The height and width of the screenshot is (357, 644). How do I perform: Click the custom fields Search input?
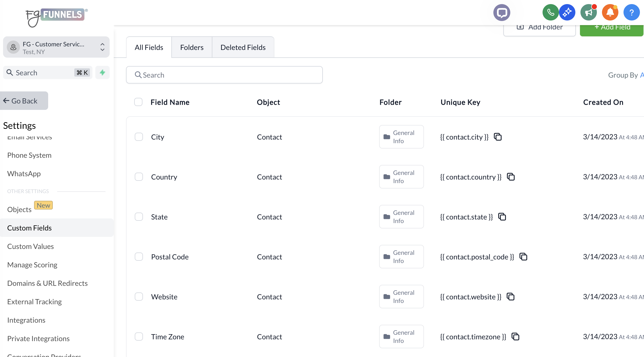tap(224, 75)
